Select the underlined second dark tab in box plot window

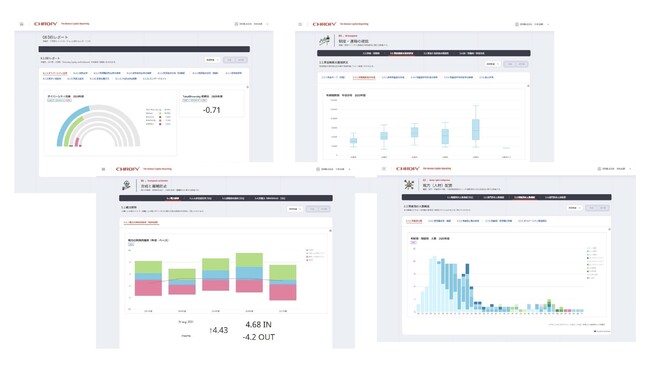point(401,53)
